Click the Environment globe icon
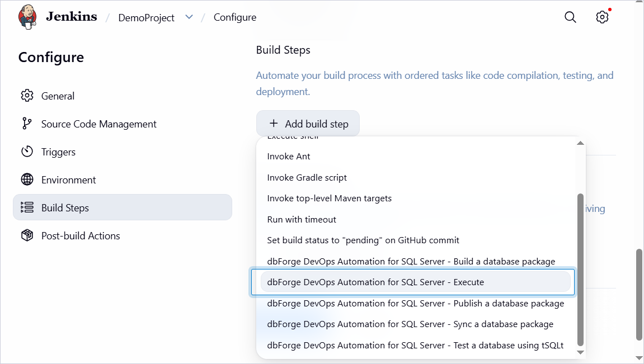Image resolution: width=644 pixels, height=364 pixels. (27, 179)
